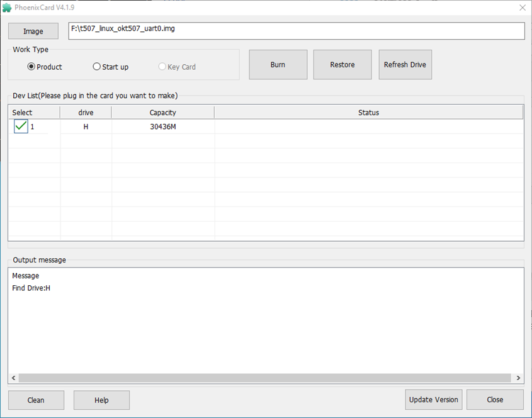Select the Product work type
Screen dimensions: 532x418
coord(31,67)
